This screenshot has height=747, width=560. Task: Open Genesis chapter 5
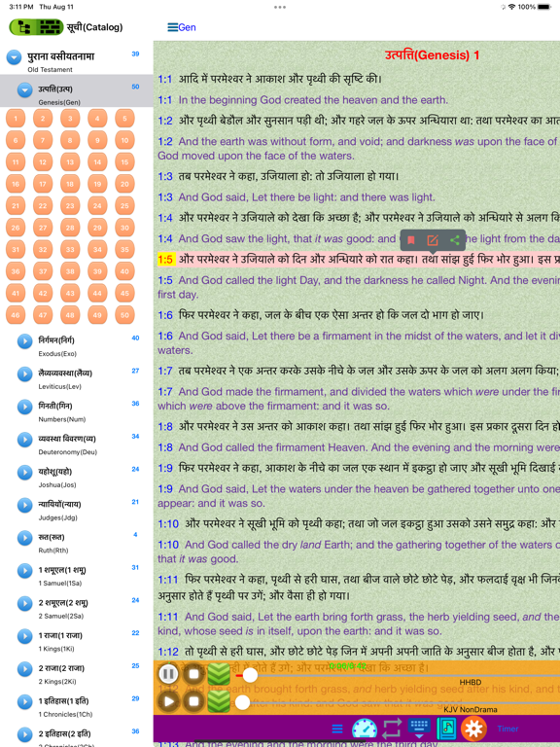click(124, 119)
